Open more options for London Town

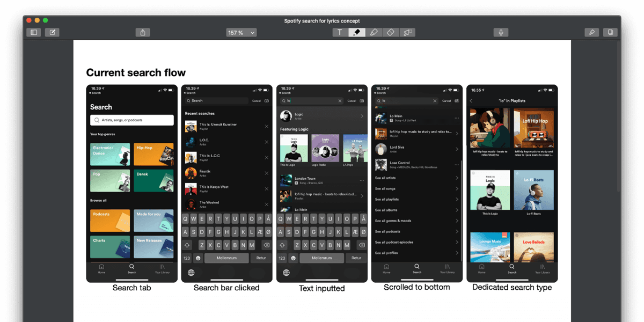362,180
